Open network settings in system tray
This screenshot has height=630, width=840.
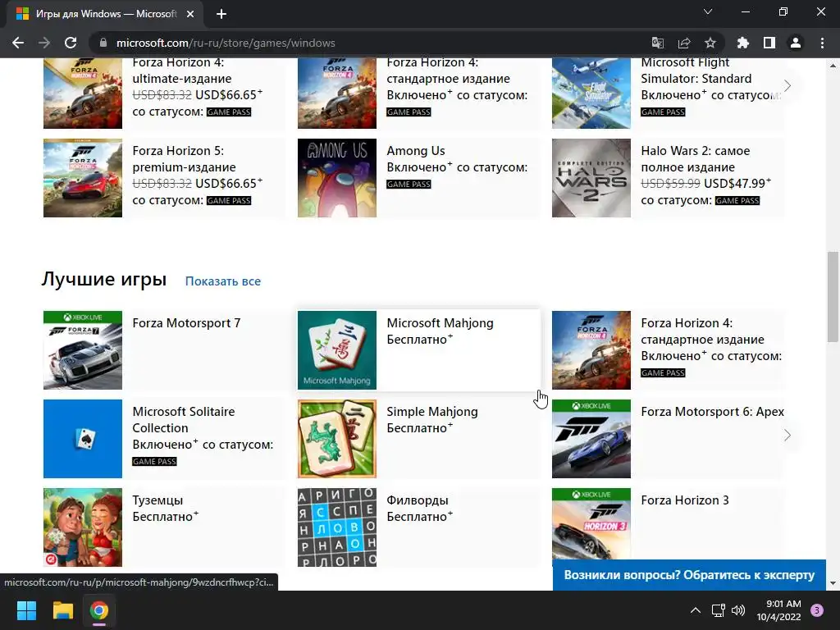pyautogui.click(x=718, y=610)
